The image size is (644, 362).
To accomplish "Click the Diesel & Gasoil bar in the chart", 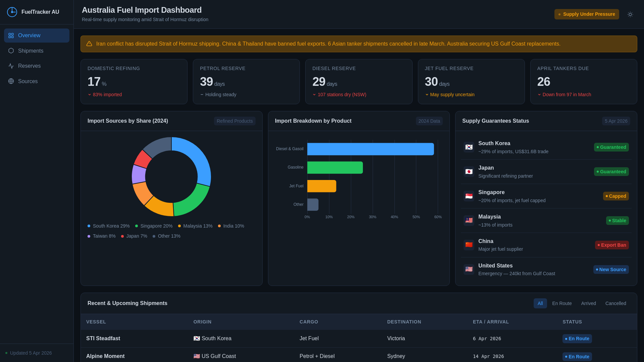I will (x=370, y=149).
